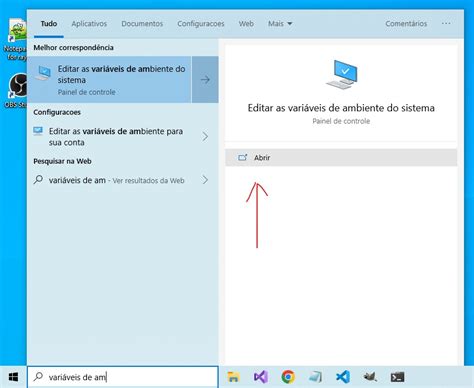
Task: Click the search box with 'variáveis de am'
Action: [123, 377]
